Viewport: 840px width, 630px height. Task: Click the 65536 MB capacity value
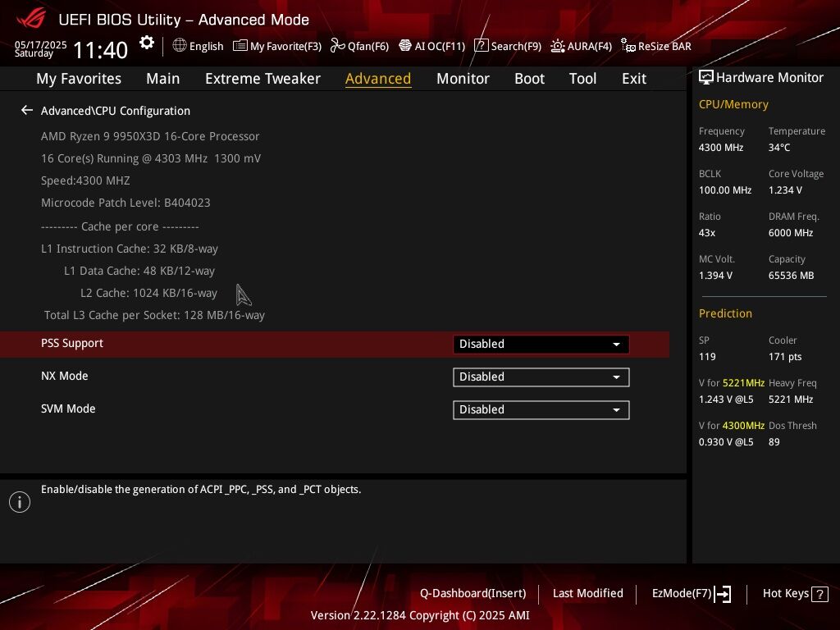point(791,276)
